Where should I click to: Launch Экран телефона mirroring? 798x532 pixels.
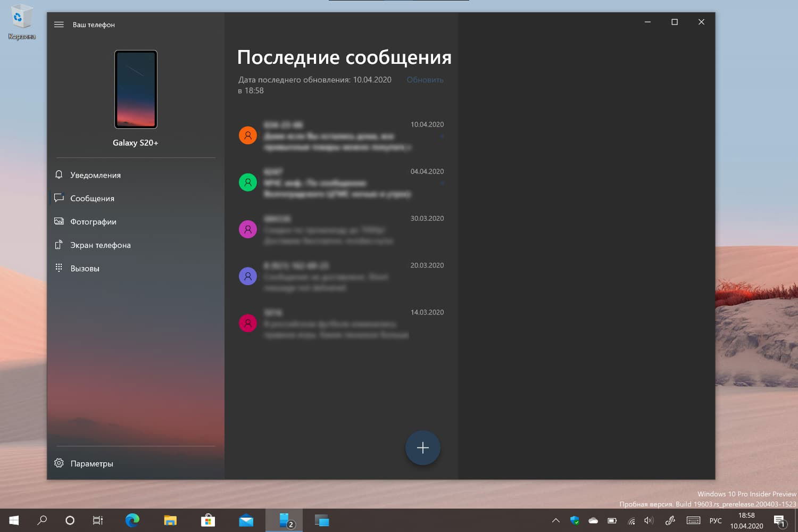[100, 245]
